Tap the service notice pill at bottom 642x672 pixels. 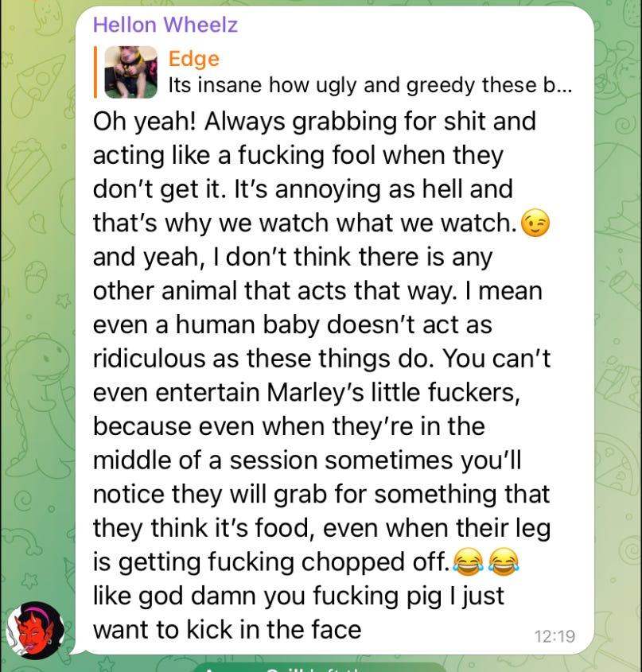click(x=320, y=668)
